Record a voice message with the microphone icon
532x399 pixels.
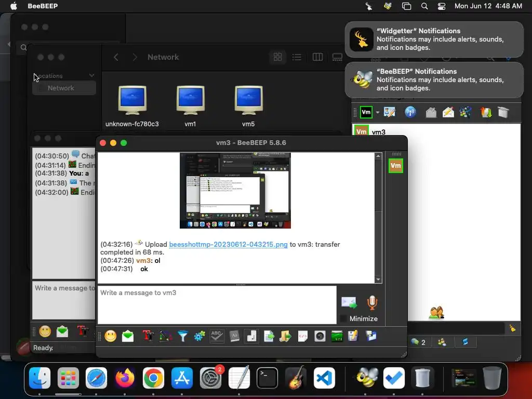372,302
